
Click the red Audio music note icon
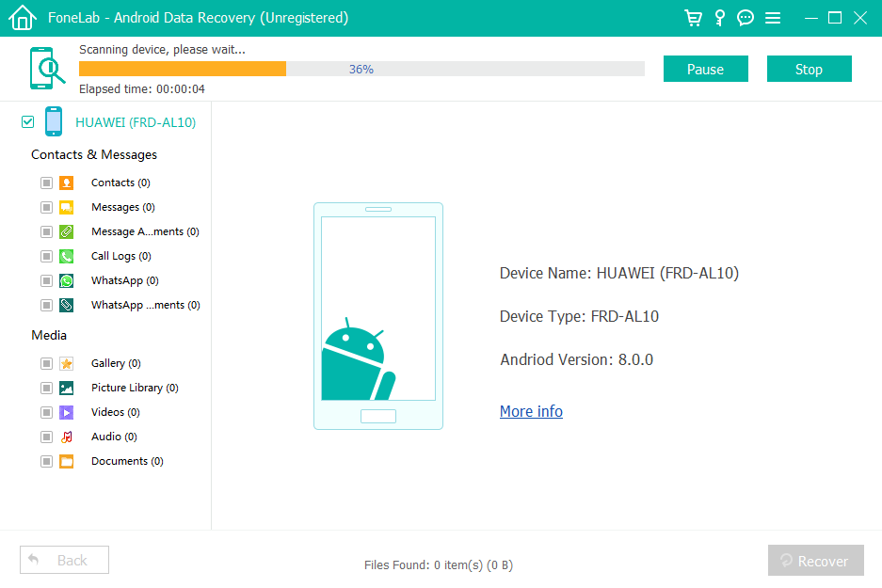[x=67, y=437]
